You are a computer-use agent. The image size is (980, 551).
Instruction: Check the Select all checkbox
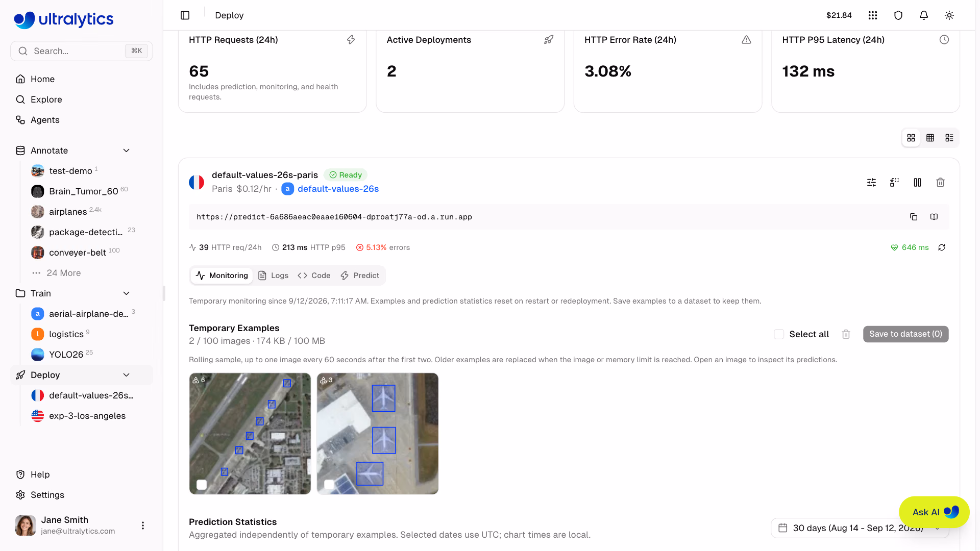tap(779, 334)
